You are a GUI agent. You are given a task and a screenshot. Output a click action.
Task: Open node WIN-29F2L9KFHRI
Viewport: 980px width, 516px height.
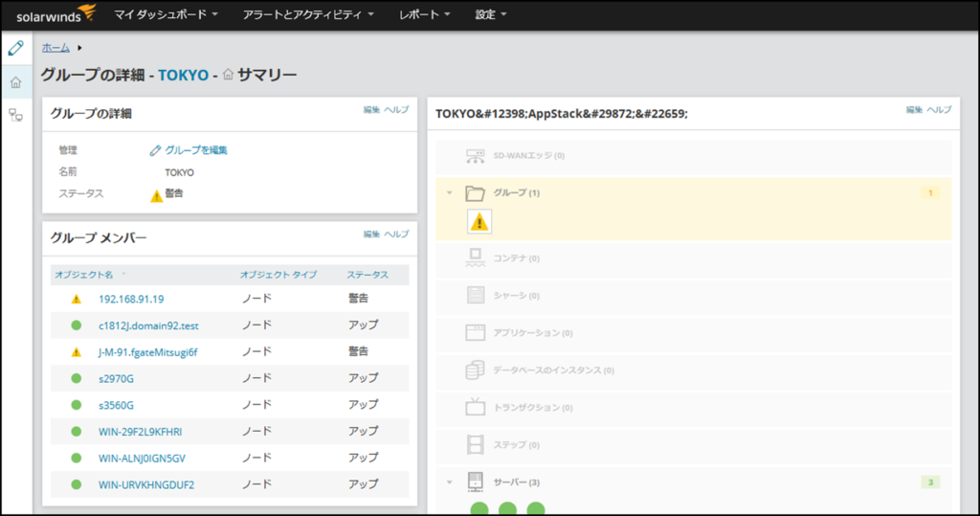coord(141,432)
